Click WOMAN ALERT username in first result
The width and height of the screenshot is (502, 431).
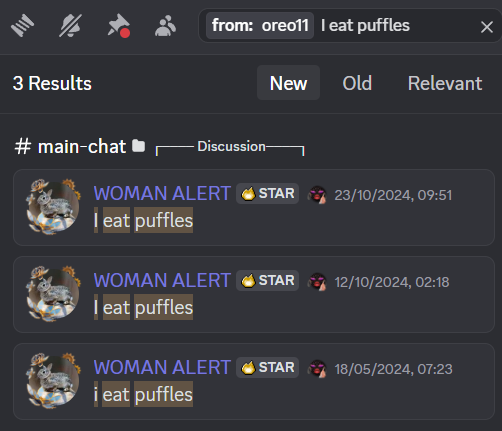tap(162, 193)
